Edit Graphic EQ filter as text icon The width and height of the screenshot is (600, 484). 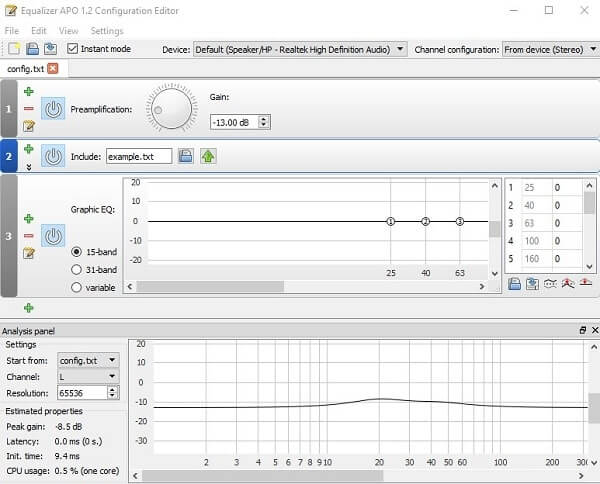(x=29, y=253)
